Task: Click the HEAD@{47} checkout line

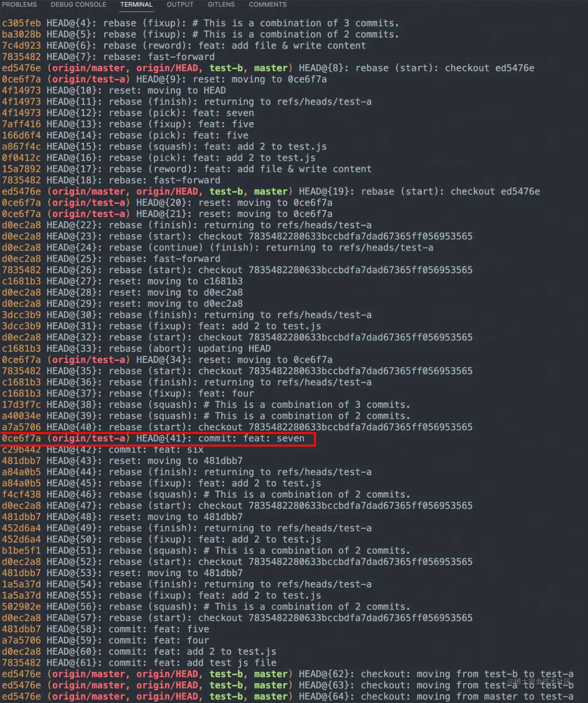Action: [237, 506]
